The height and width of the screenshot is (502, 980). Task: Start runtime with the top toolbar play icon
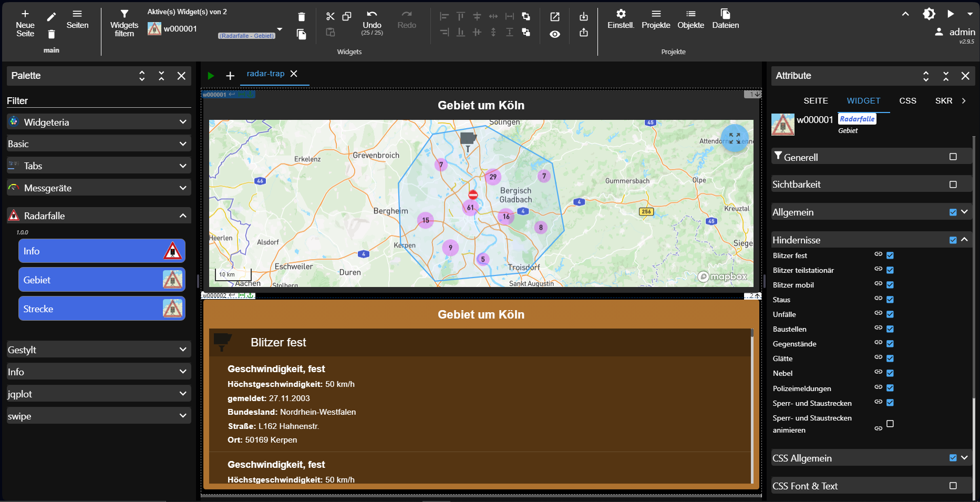pos(951,14)
